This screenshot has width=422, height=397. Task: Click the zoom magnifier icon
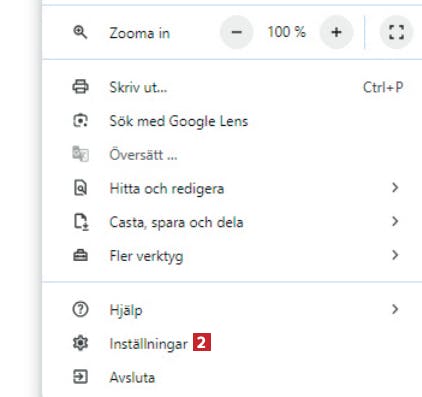80,33
